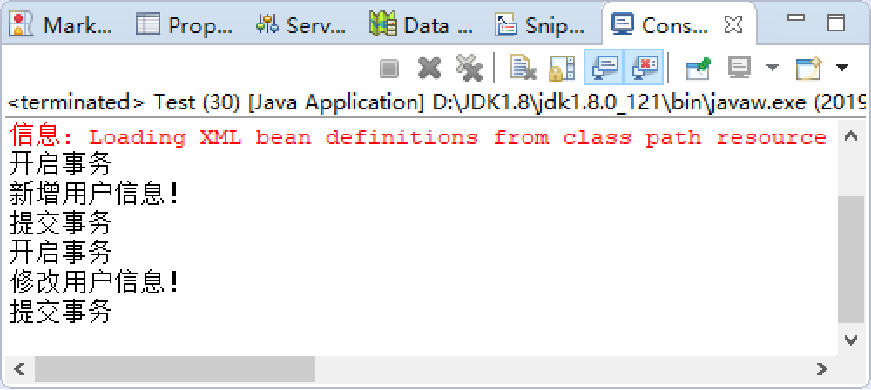Remove all terminated launches with the double X icon

(469, 68)
